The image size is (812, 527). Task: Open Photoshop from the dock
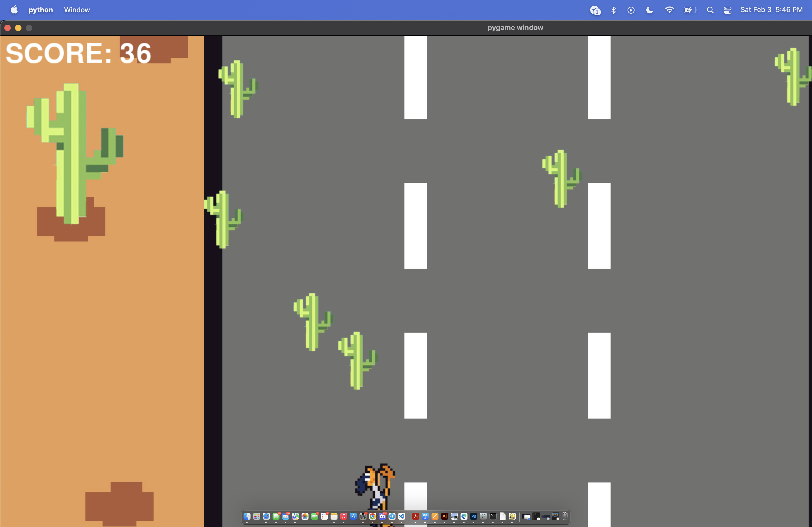point(474,517)
